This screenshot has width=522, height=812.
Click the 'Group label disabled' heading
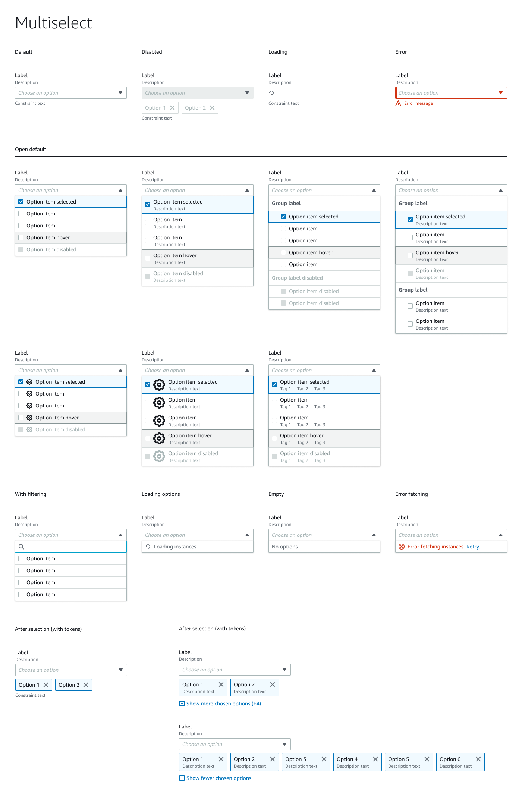click(x=297, y=278)
